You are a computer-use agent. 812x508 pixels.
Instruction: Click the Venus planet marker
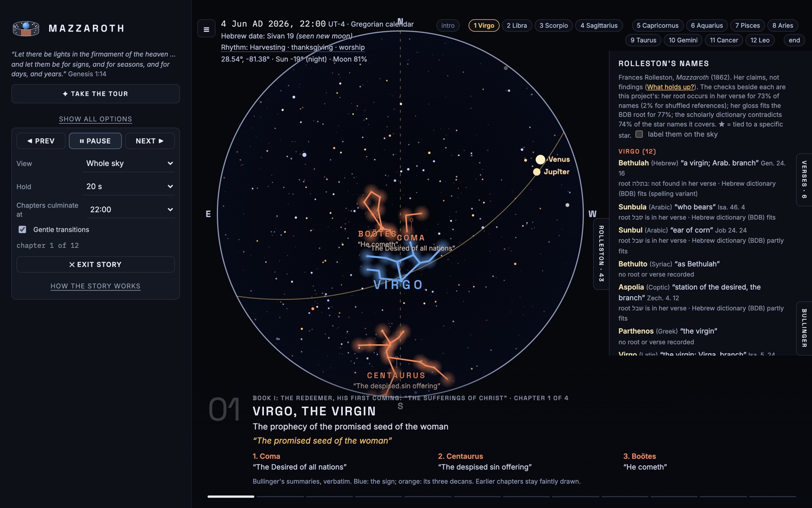pyautogui.click(x=540, y=159)
